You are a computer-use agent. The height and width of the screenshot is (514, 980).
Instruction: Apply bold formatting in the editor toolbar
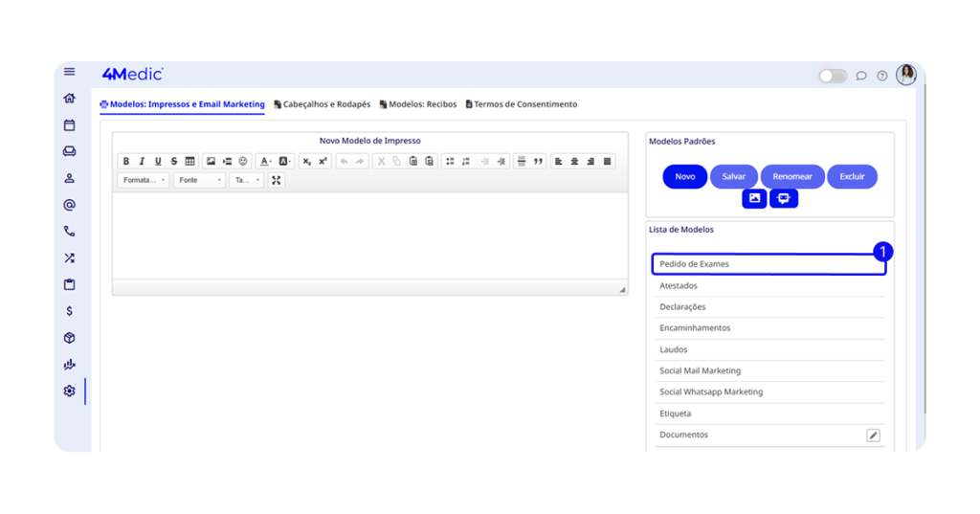(x=126, y=162)
